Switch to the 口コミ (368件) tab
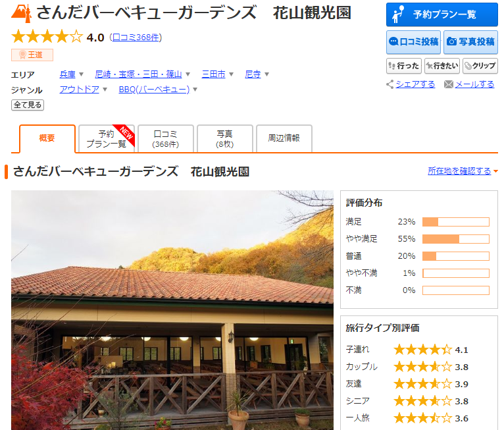The image size is (504, 430). coord(166,138)
